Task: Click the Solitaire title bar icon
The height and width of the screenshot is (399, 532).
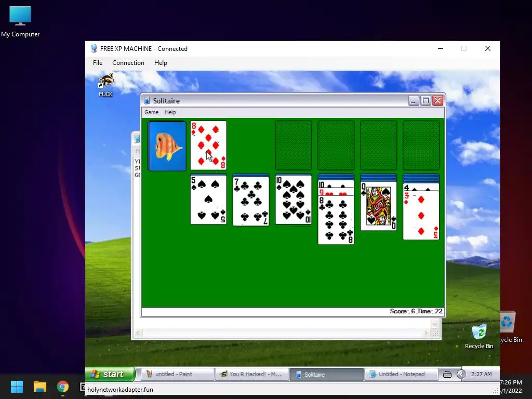Action: pos(147,101)
